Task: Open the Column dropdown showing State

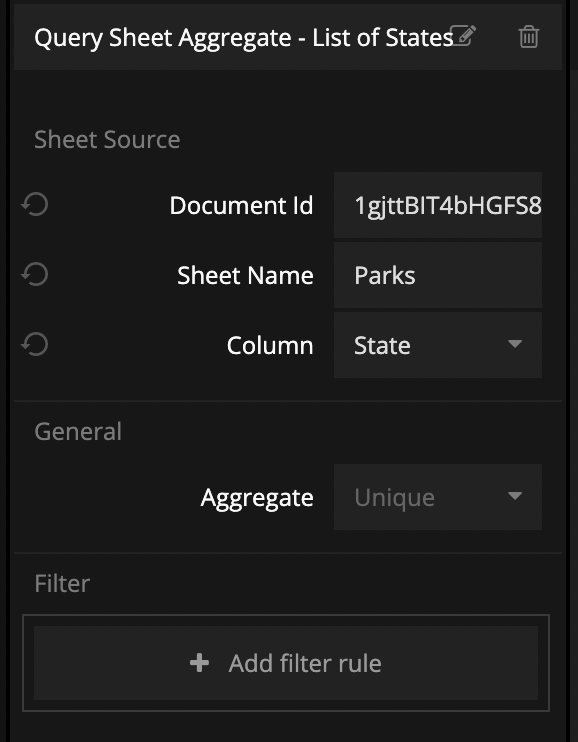Action: click(x=438, y=345)
